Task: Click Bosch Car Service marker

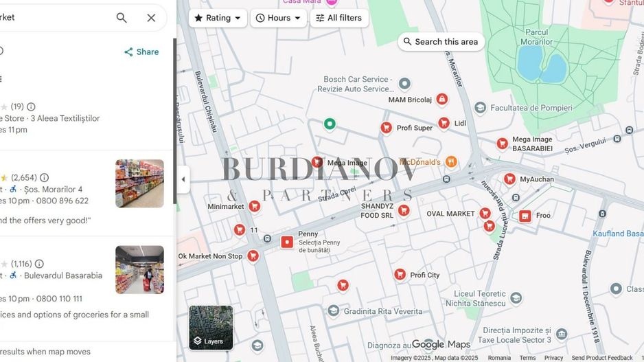Action: [404, 83]
